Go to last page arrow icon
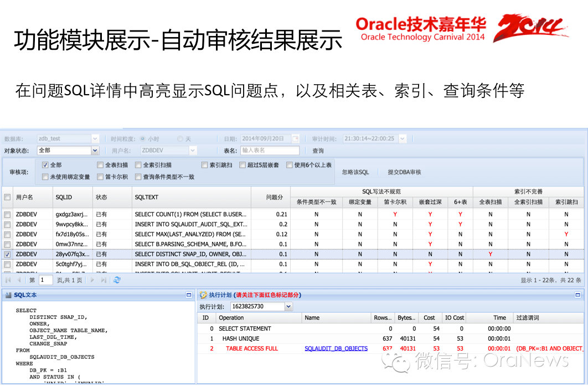Viewport: 588px width, 391px height. [x=104, y=280]
